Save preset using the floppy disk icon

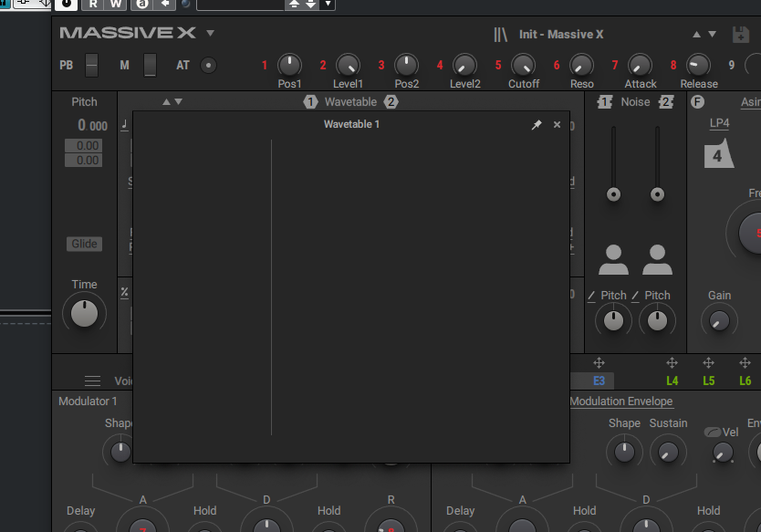tap(741, 35)
